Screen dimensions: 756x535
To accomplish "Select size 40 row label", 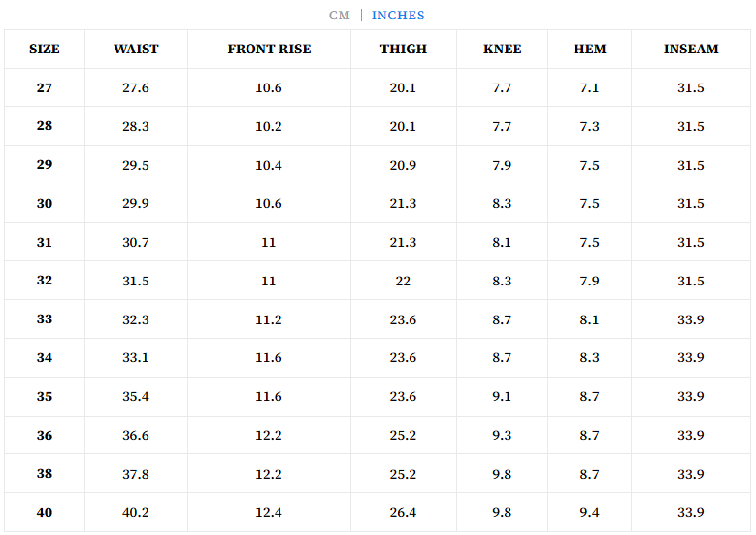I will coord(45,513).
